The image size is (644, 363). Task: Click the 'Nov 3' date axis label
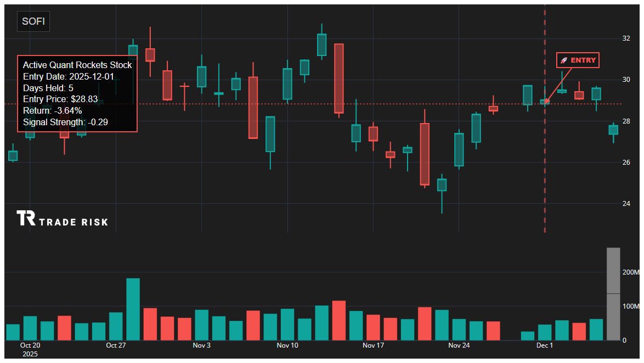pyautogui.click(x=202, y=345)
